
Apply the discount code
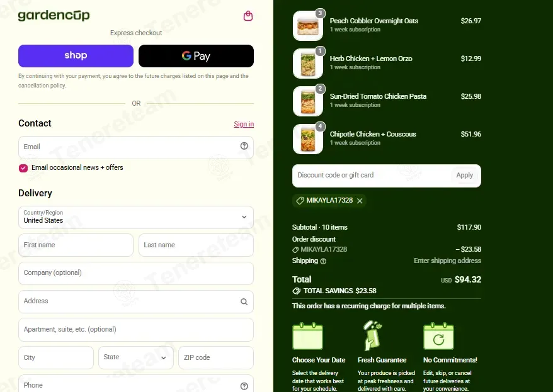[x=464, y=175]
